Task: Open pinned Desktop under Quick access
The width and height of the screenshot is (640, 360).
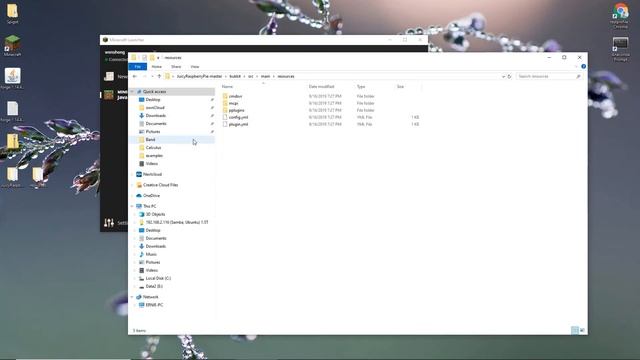Action: (x=153, y=100)
